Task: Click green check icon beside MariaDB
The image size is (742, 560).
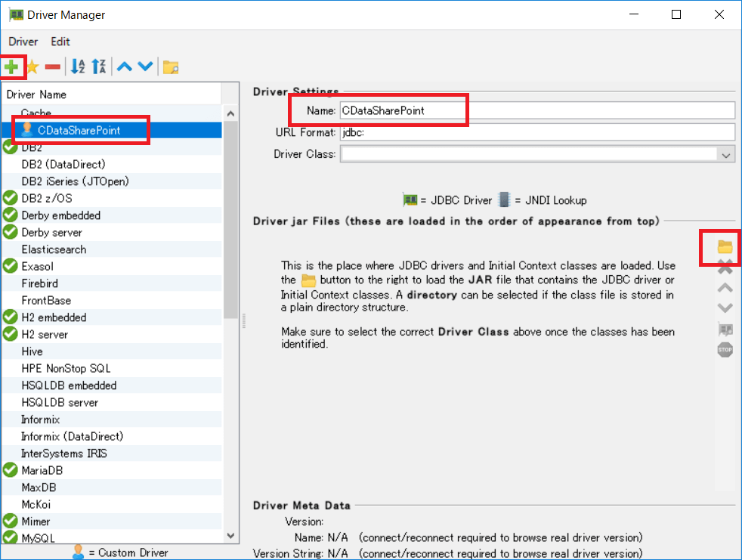Action: click(11, 470)
